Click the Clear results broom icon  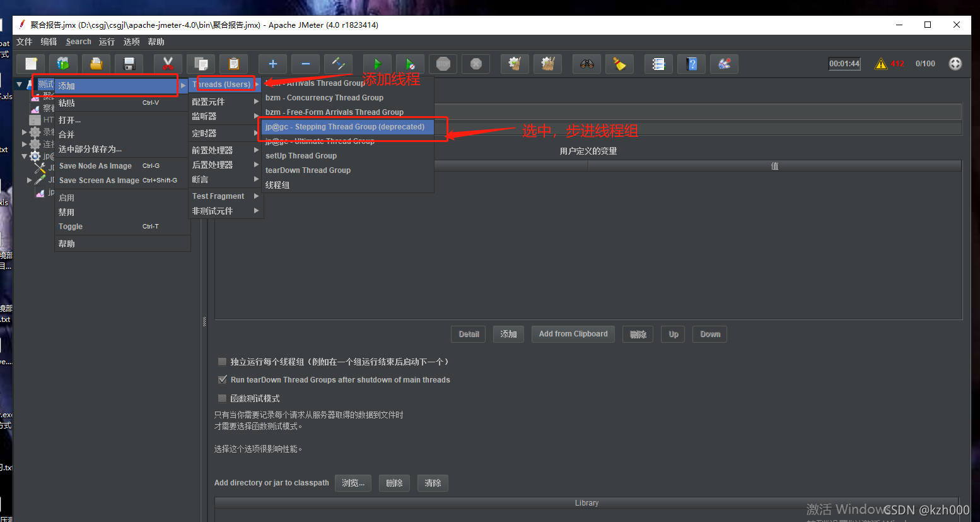click(515, 64)
